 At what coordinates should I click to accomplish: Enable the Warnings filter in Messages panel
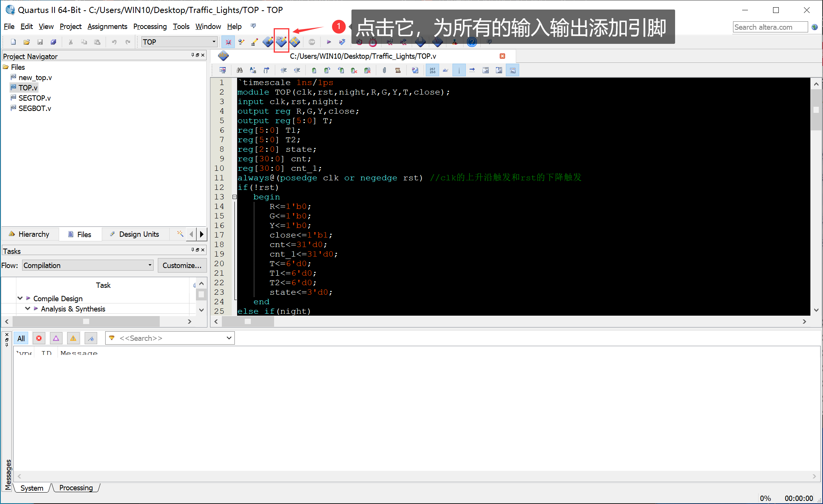click(x=73, y=338)
